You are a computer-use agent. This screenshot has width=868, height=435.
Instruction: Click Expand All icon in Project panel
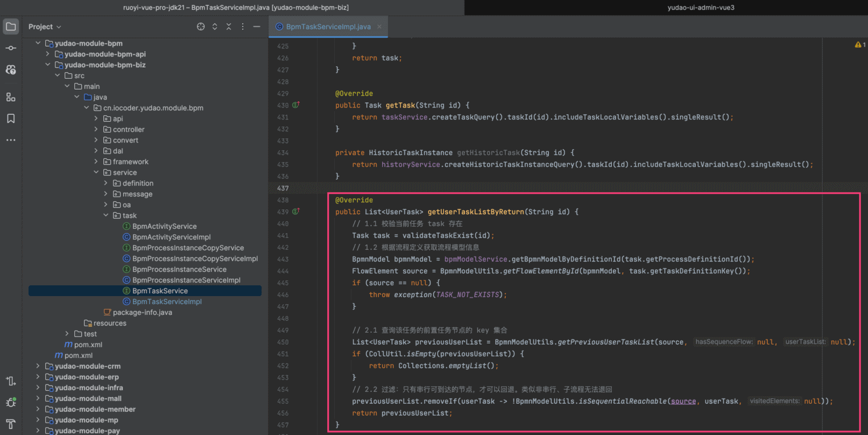pos(215,27)
